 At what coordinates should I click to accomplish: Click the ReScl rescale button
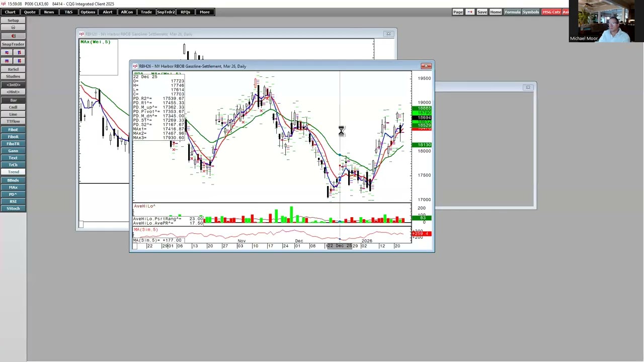tap(13, 69)
